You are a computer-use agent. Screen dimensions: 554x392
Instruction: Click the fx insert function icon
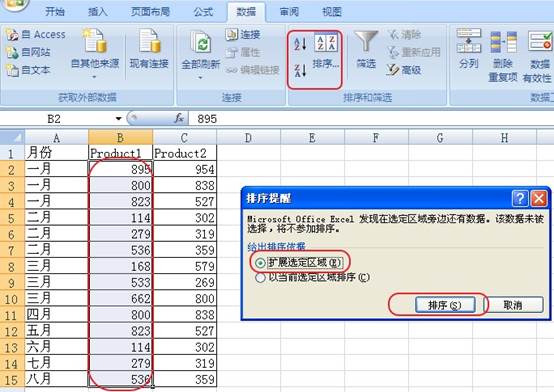pyautogui.click(x=179, y=118)
